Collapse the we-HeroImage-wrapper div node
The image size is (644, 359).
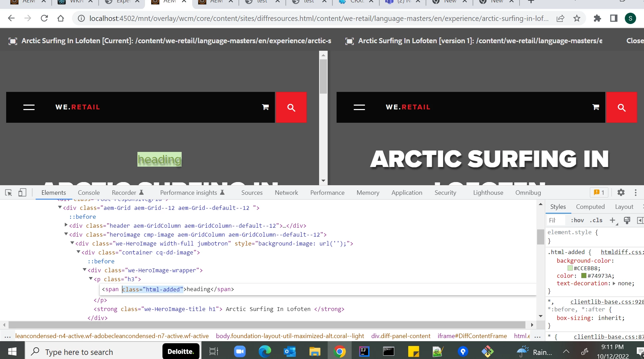coord(85,270)
